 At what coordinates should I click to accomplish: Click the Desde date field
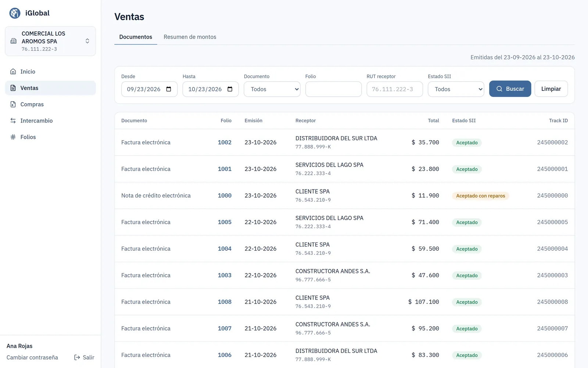pyautogui.click(x=149, y=89)
